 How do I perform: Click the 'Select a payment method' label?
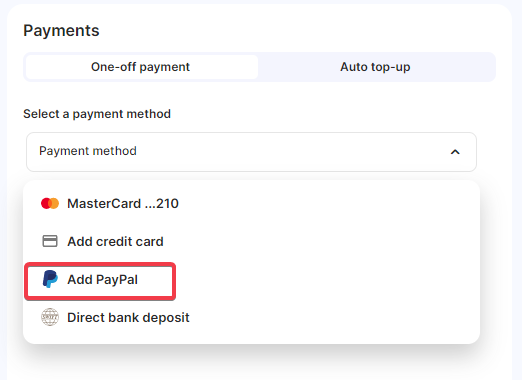coord(97,114)
